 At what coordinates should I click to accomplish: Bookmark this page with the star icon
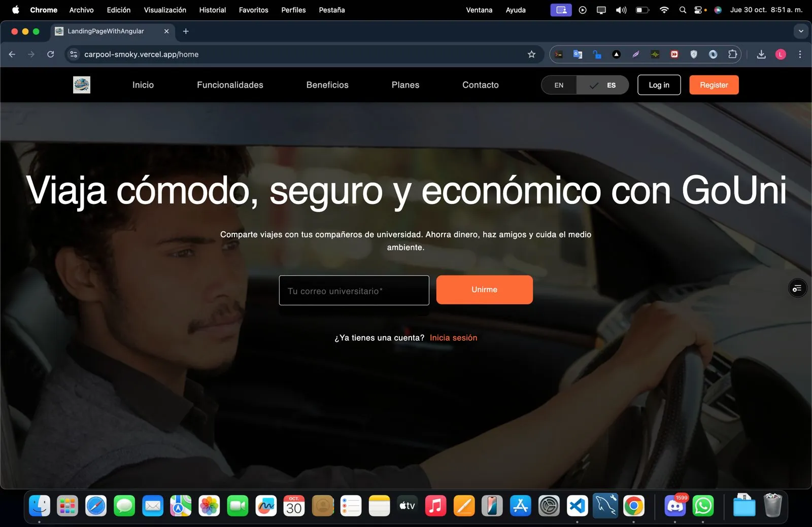(x=531, y=54)
